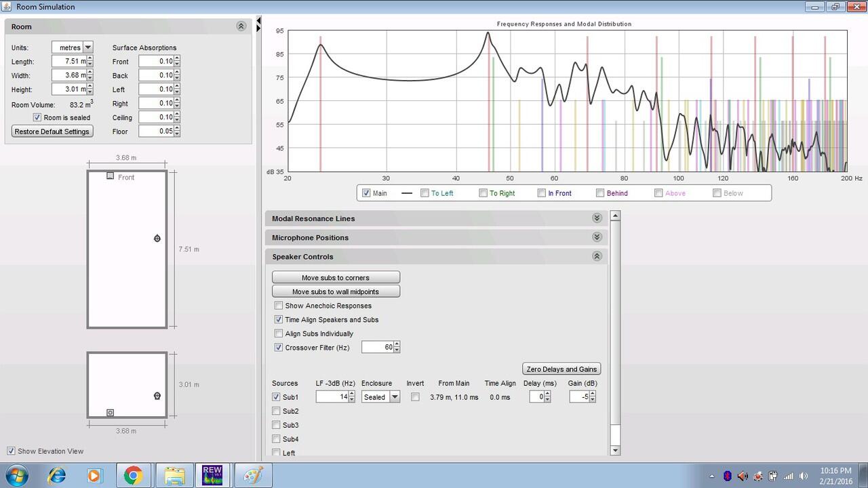Click Crossover Filter frequency field
This screenshot has height=488, width=868.
(x=378, y=347)
